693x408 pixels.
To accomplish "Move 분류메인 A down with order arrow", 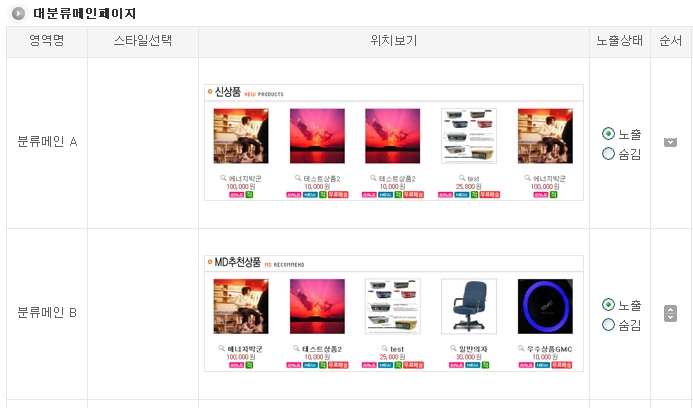I will (x=670, y=142).
